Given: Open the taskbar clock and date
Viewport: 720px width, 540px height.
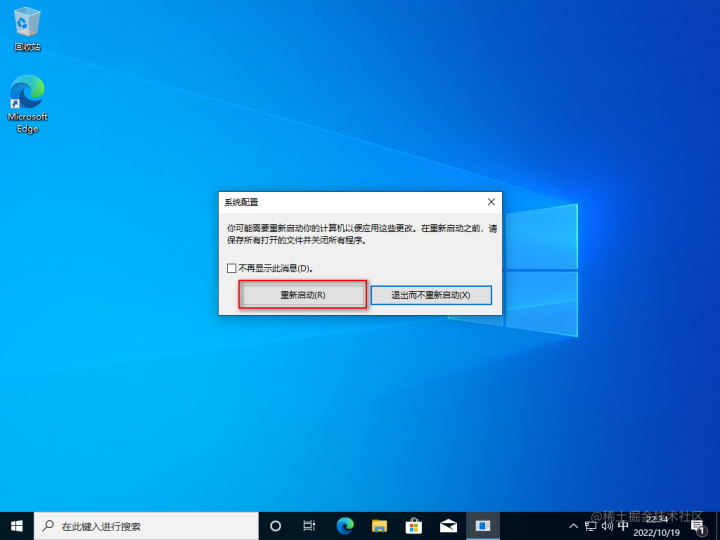Looking at the screenshot, I should coord(657,526).
